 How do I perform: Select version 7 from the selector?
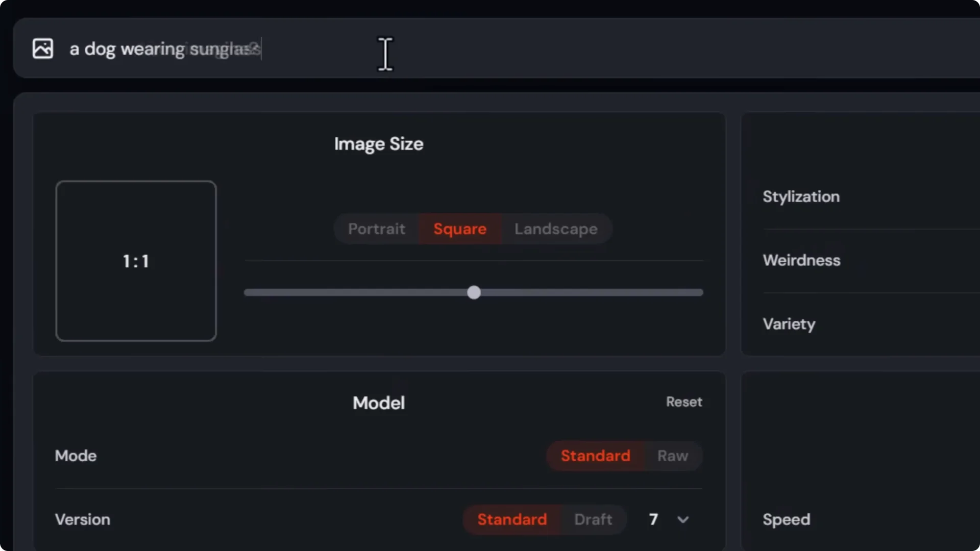(654, 519)
